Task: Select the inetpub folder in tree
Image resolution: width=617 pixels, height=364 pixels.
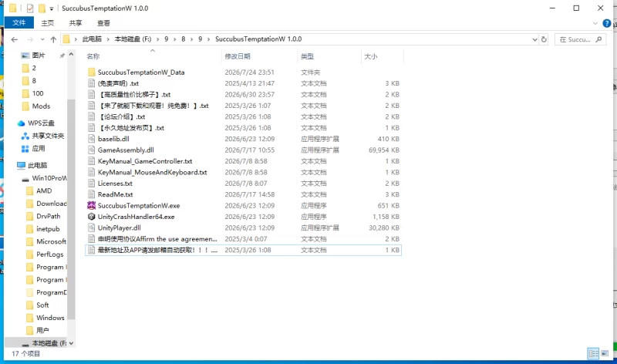Action: (x=48, y=229)
